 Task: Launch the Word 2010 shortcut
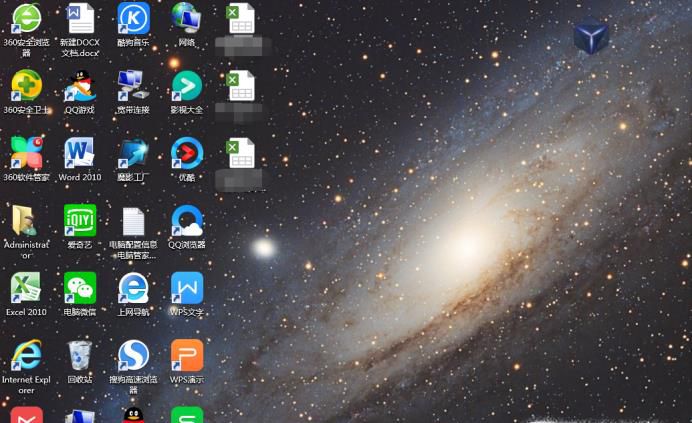coord(80,153)
